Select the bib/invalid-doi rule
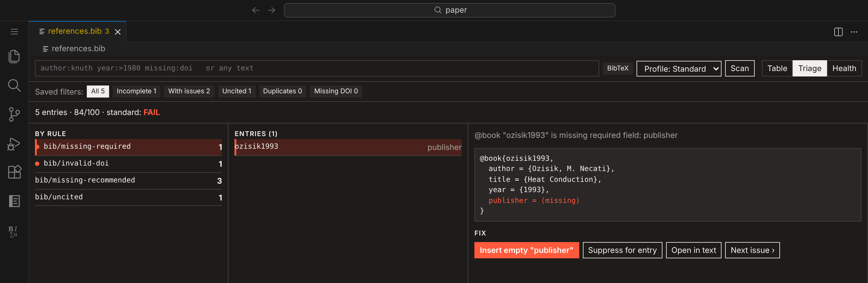Viewport: 868px width, 283px height. (x=128, y=164)
